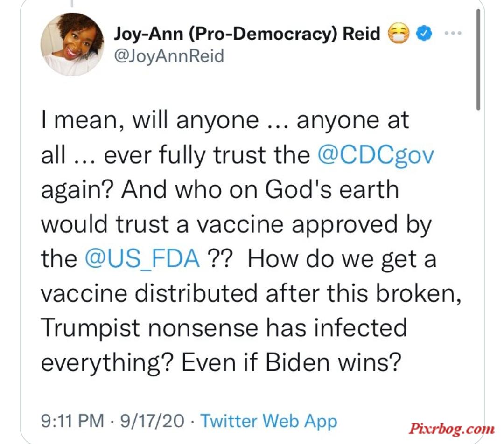Click the phrase "Even if Biden wins?"

(x=292, y=363)
